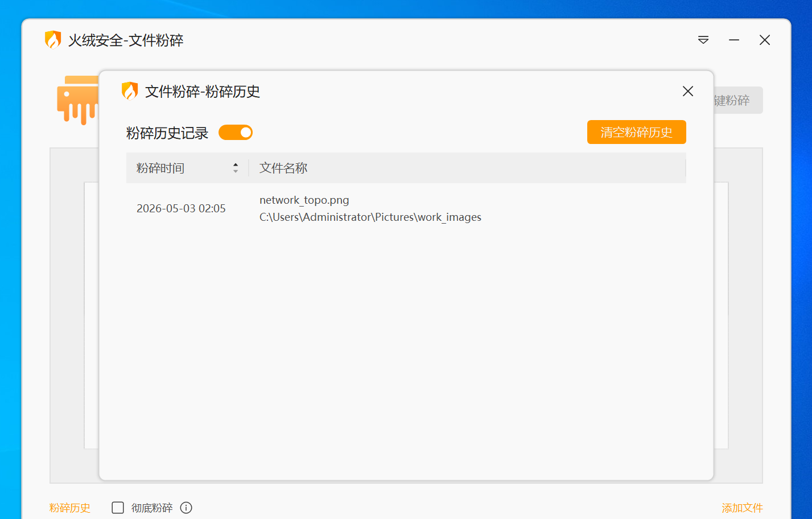
Task: Minimize the Huorong file shredder window
Action: (734, 40)
